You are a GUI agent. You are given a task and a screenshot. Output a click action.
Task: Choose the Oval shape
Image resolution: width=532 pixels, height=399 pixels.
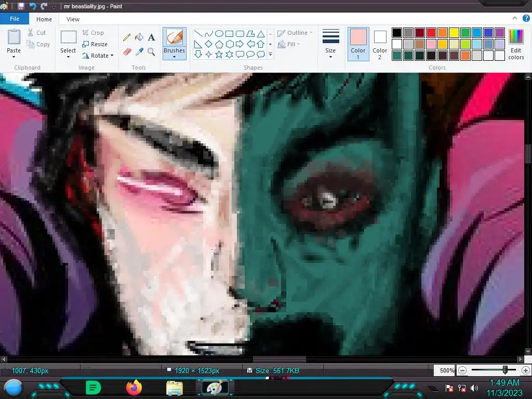click(219, 34)
